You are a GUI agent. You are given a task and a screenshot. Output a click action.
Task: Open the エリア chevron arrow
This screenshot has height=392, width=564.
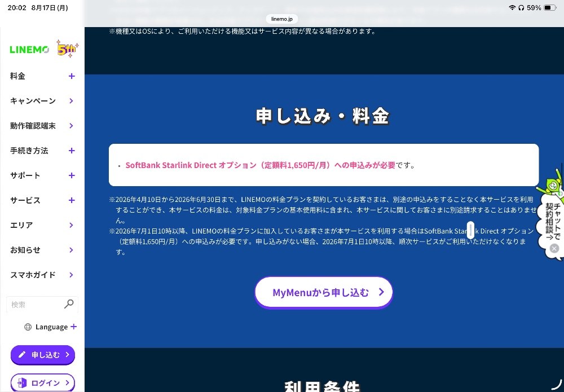[x=71, y=225]
